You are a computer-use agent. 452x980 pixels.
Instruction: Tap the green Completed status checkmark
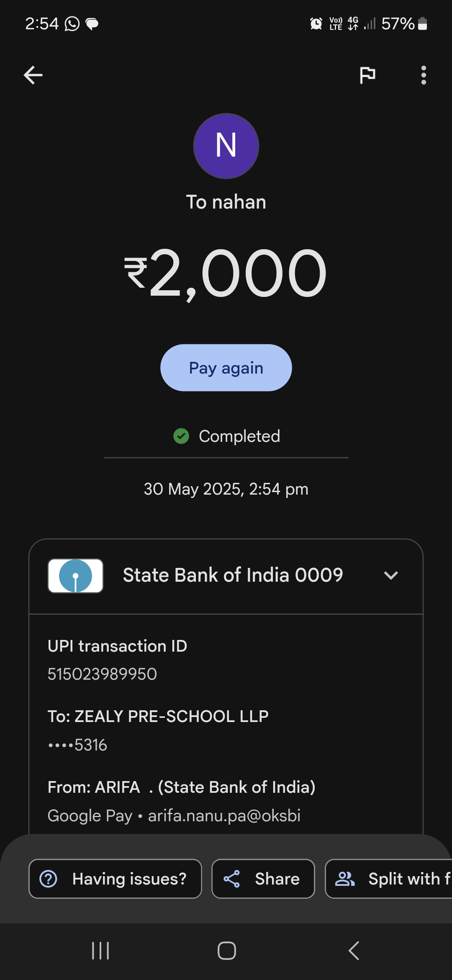[x=181, y=436]
